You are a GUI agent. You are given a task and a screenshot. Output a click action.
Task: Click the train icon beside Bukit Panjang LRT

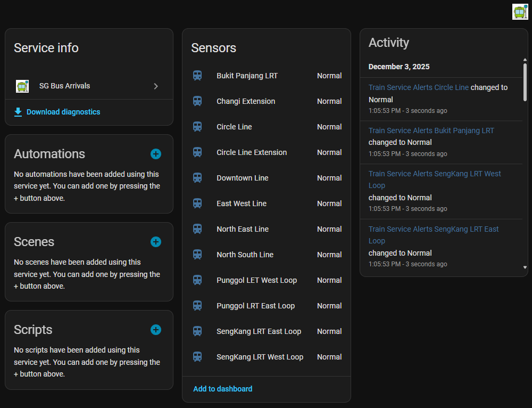coord(197,76)
